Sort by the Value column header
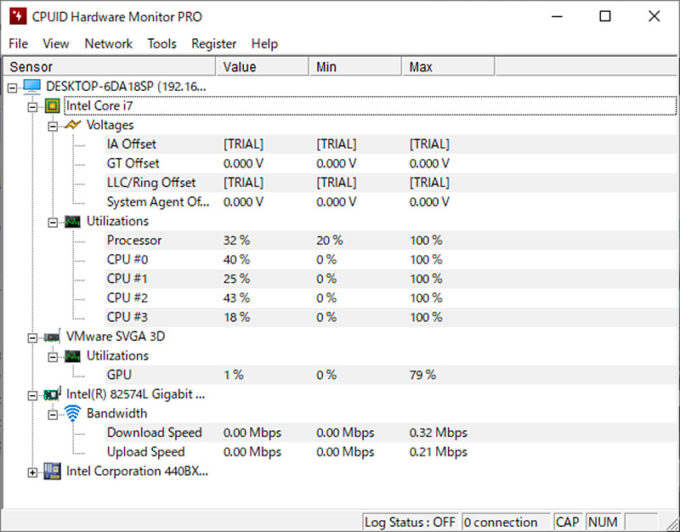The width and height of the screenshot is (680, 532). pos(262,67)
